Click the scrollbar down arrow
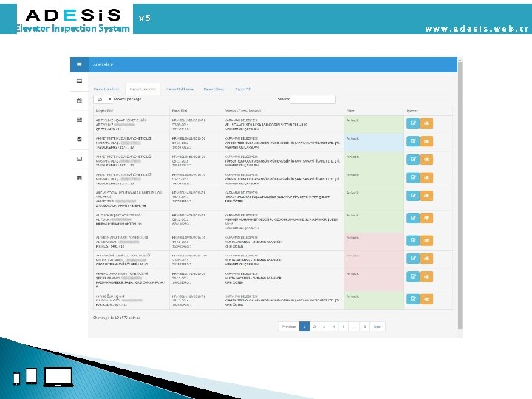532x399 pixels. point(460,335)
